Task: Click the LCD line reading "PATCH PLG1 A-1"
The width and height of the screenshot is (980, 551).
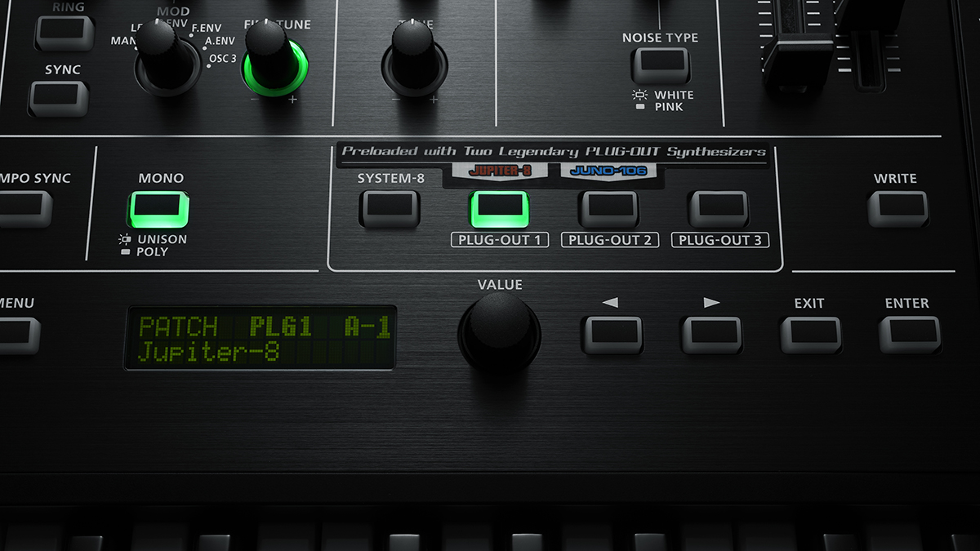Action: click(264, 327)
